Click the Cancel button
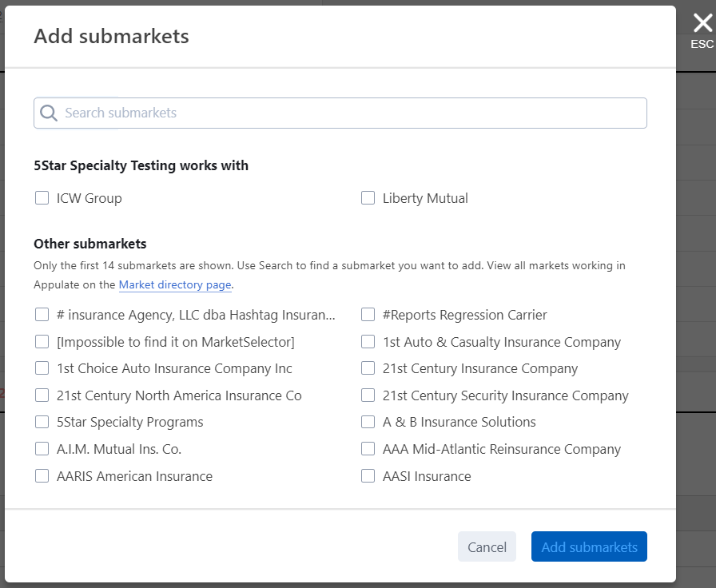This screenshot has width=716, height=588. click(x=487, y=546)
